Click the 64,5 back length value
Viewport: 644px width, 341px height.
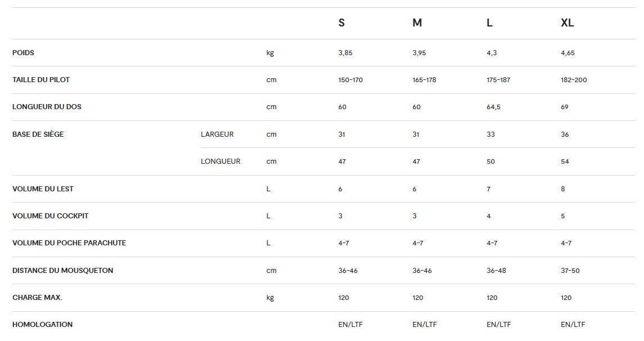tap(493, 107)
